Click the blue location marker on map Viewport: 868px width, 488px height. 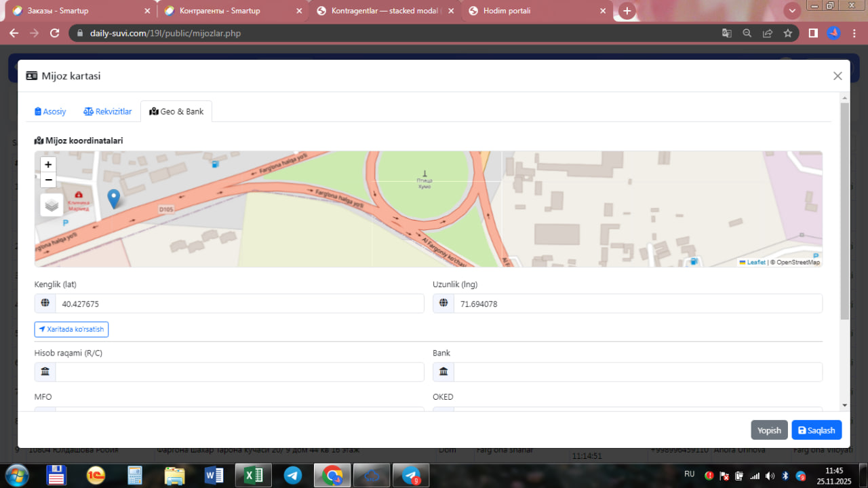[x=114, y=198]
